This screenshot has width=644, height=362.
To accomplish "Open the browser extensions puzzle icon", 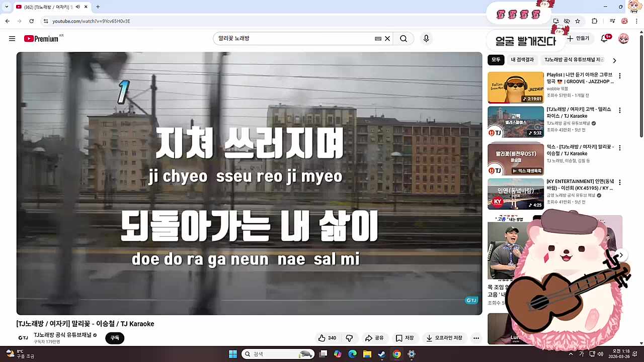I will coord(595,21).
